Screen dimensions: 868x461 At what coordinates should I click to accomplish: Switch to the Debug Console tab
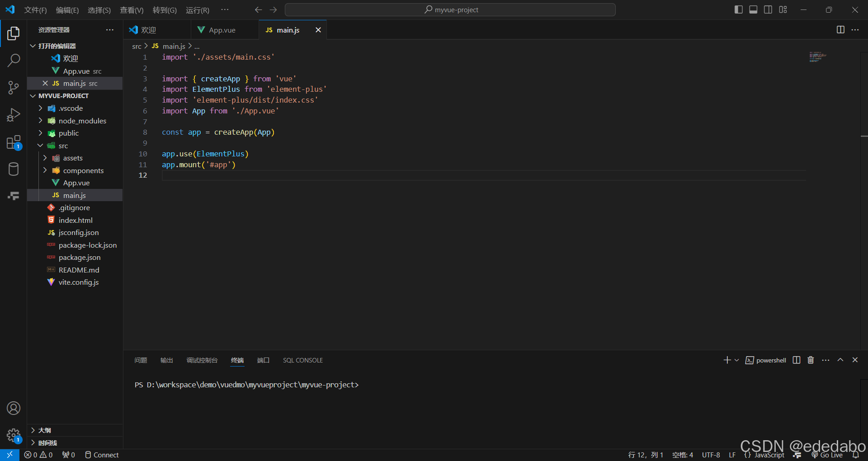202,360
